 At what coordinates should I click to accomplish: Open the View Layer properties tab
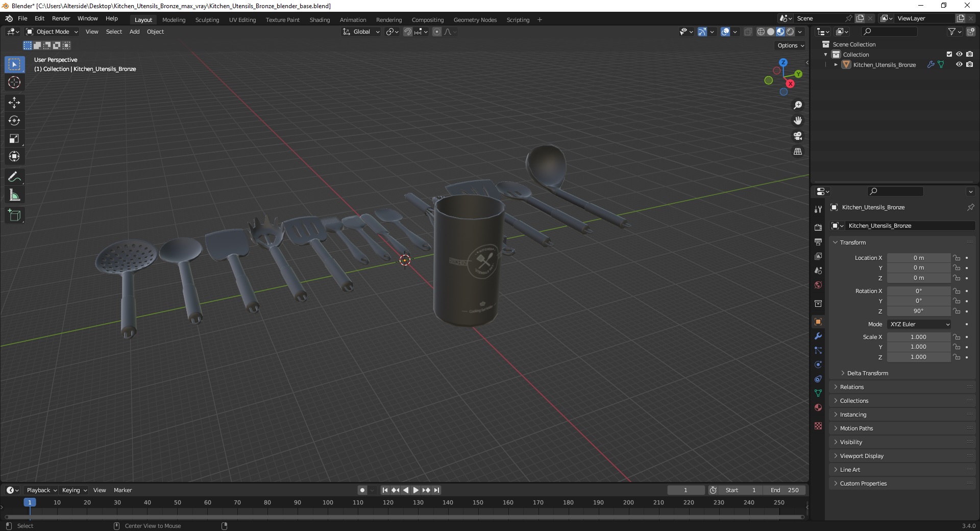(818, 256)
